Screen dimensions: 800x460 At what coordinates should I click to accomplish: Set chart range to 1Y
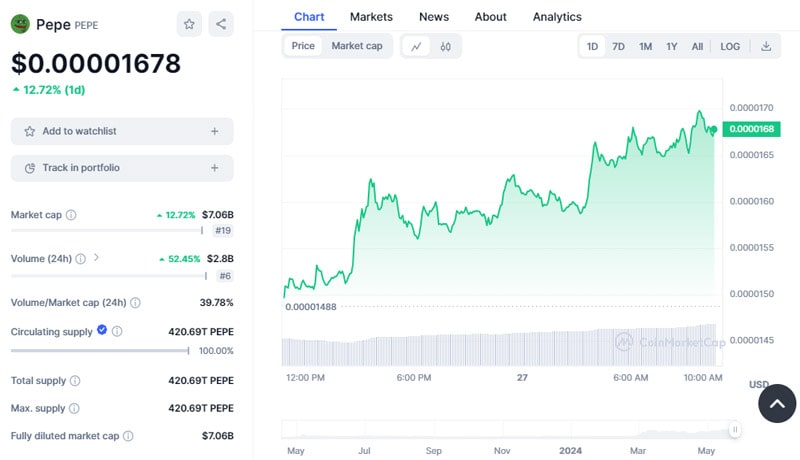[671, 46]
